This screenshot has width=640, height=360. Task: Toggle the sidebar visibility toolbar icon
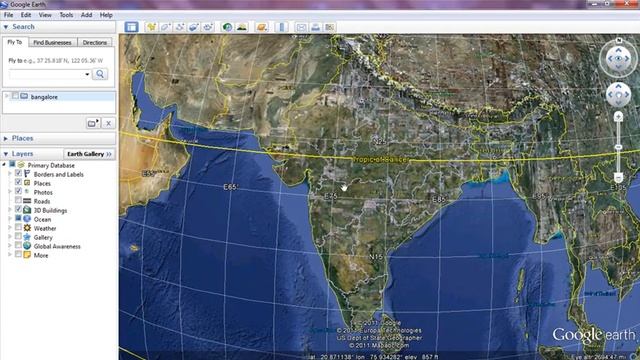(x=131, y=27)
